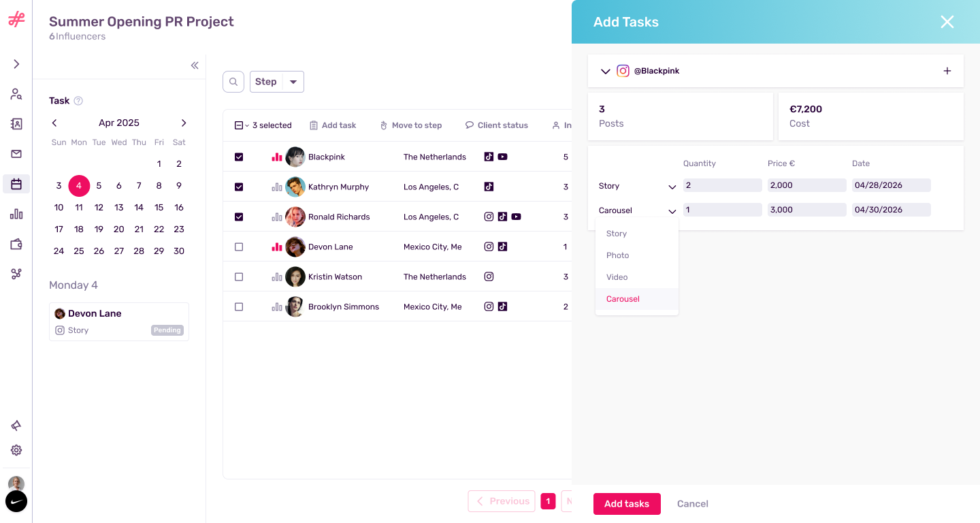Open wallet icon in sidebar

coord(16,244)
